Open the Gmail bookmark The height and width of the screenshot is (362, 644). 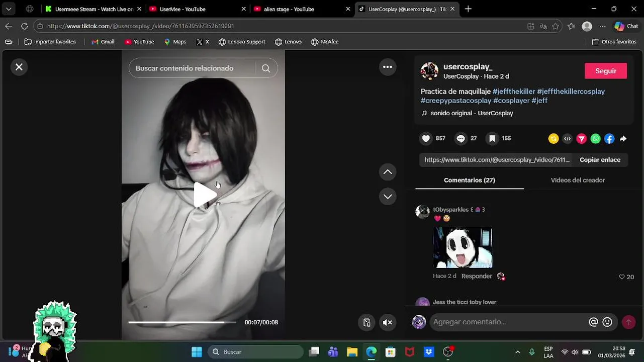pos(103,42)
